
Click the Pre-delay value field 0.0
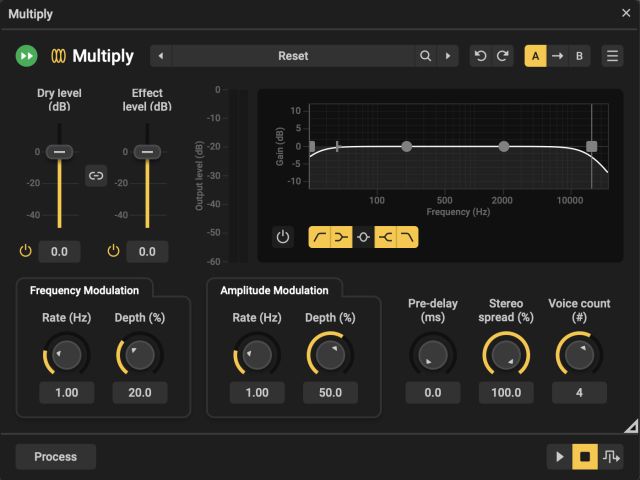click(x=433, y=393)
